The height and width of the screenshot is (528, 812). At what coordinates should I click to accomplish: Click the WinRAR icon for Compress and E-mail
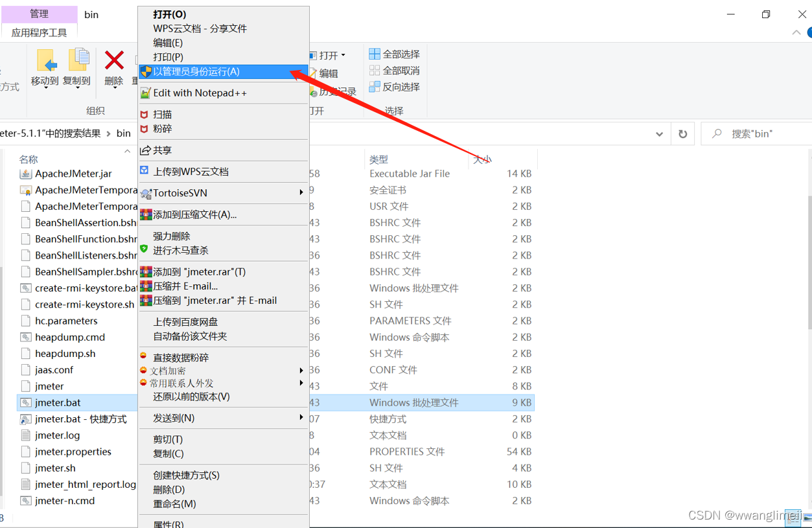[146, 286]
